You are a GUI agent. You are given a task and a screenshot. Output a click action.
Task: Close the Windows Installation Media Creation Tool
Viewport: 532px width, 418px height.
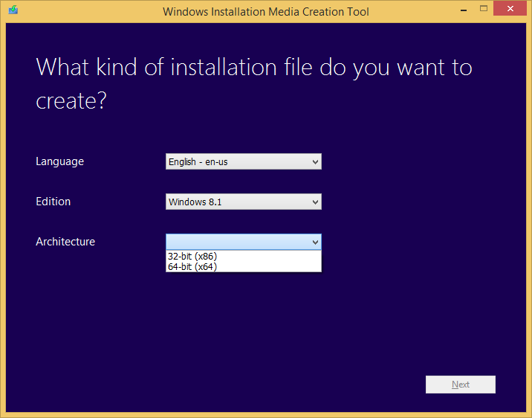511,10
